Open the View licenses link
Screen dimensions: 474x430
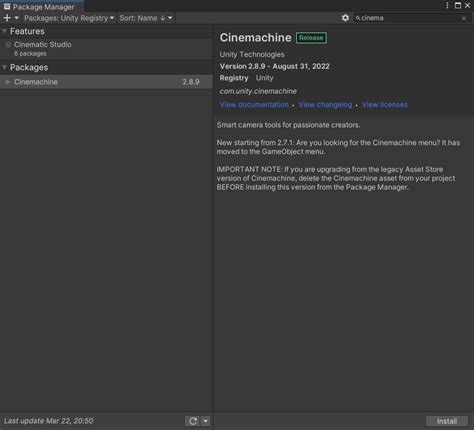pyautogui.click(x=385, y=105)
